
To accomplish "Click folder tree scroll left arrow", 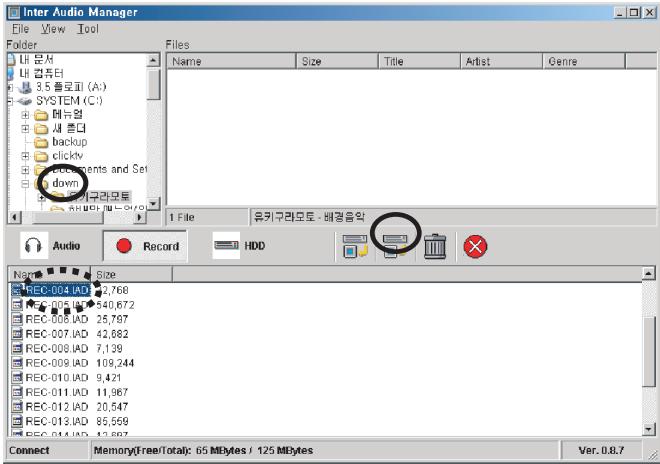I will [x=15, y=217].
